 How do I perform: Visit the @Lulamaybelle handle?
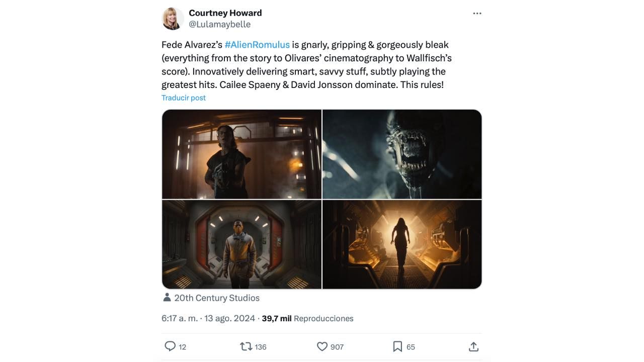pos(219,24)
